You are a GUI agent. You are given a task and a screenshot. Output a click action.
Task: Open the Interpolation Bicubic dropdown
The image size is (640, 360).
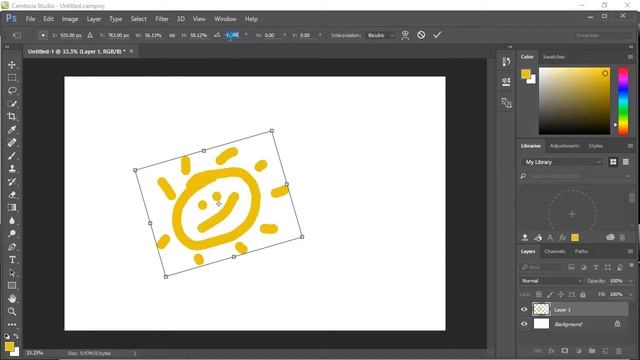coord(381,35)
